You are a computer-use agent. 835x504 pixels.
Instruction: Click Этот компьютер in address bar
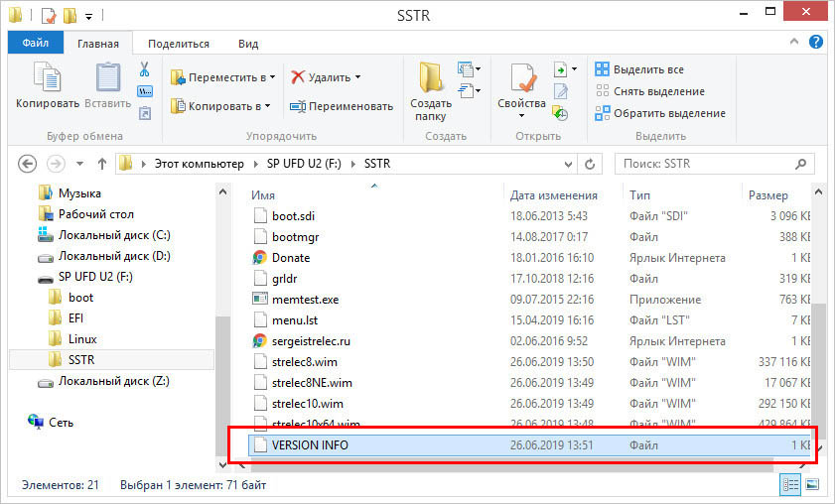tap(200, 164)
